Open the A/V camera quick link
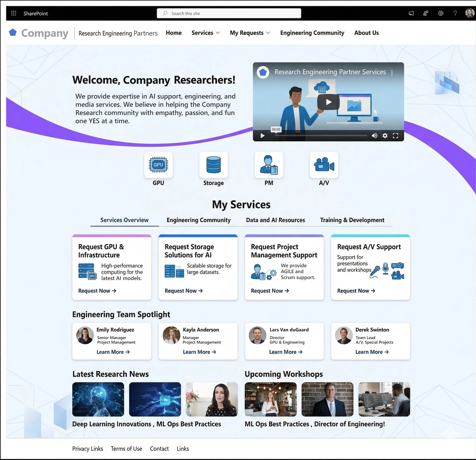Viewport: 476px width, 460px height. (324, 165)
